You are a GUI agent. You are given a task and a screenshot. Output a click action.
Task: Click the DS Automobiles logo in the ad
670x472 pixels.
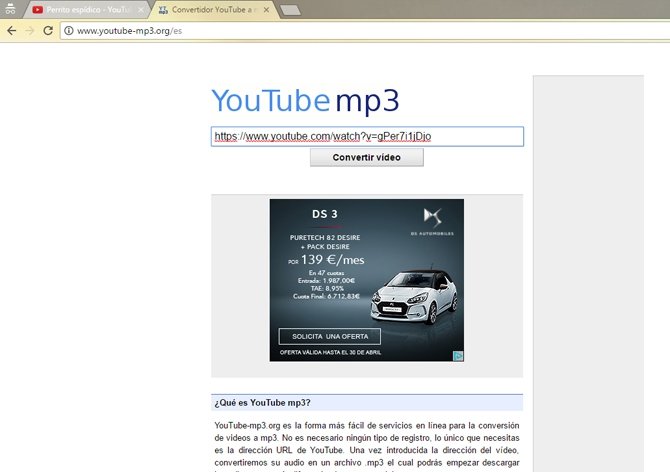[x=432, y=222]
